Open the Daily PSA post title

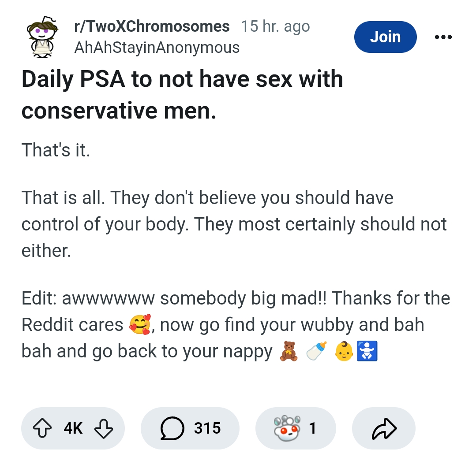pyautogui.click(x=182, y=95)
